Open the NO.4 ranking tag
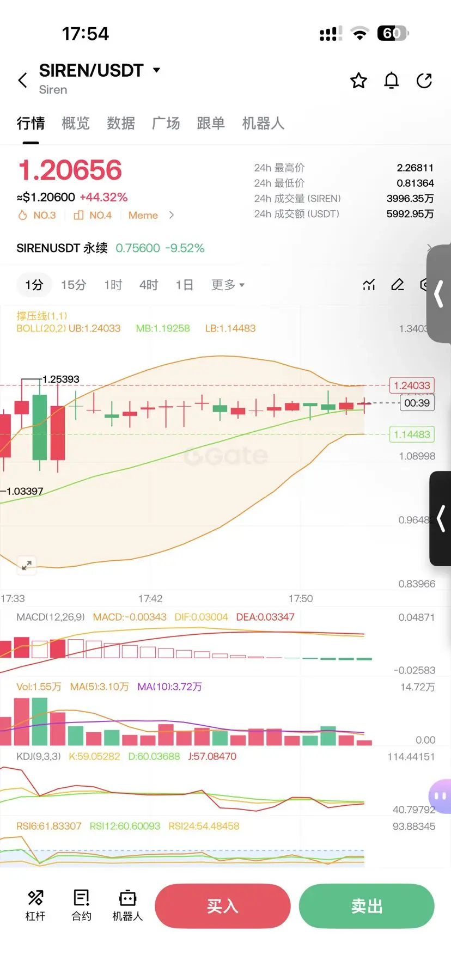The height and width of the screenshot is (980, 451). (93, 216)
